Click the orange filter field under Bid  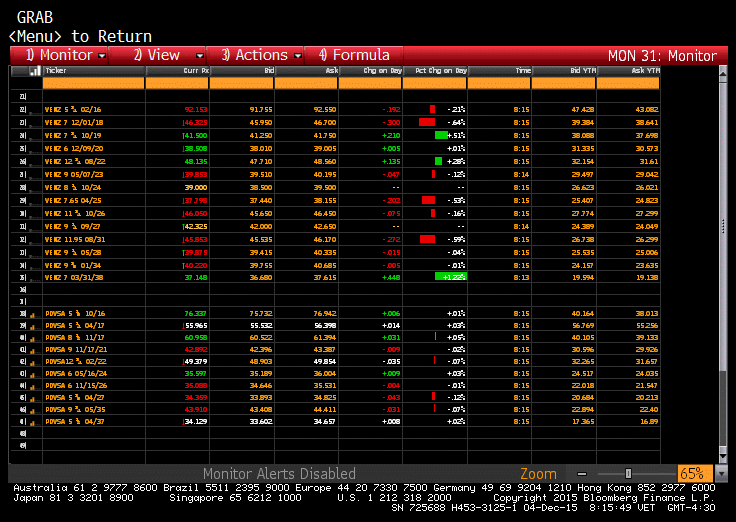point(241,84)
